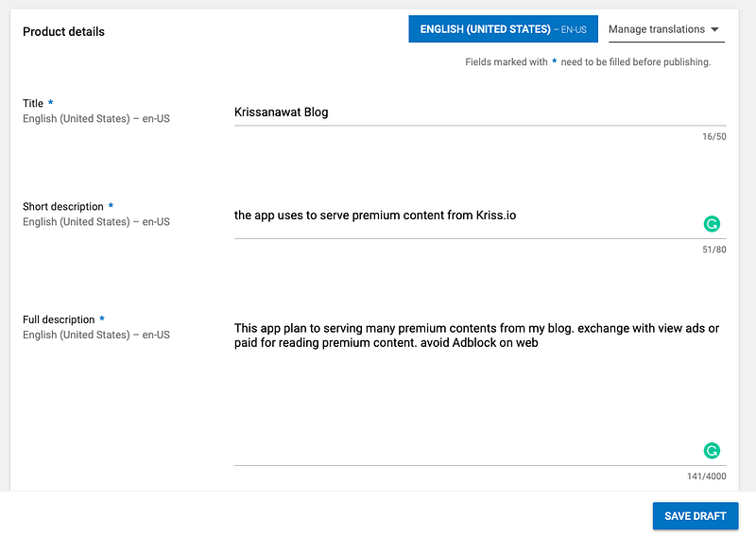Expand the Manage translations dropdown arrow
The height and width of the screenshot is (535, 756).
[714, 29]
